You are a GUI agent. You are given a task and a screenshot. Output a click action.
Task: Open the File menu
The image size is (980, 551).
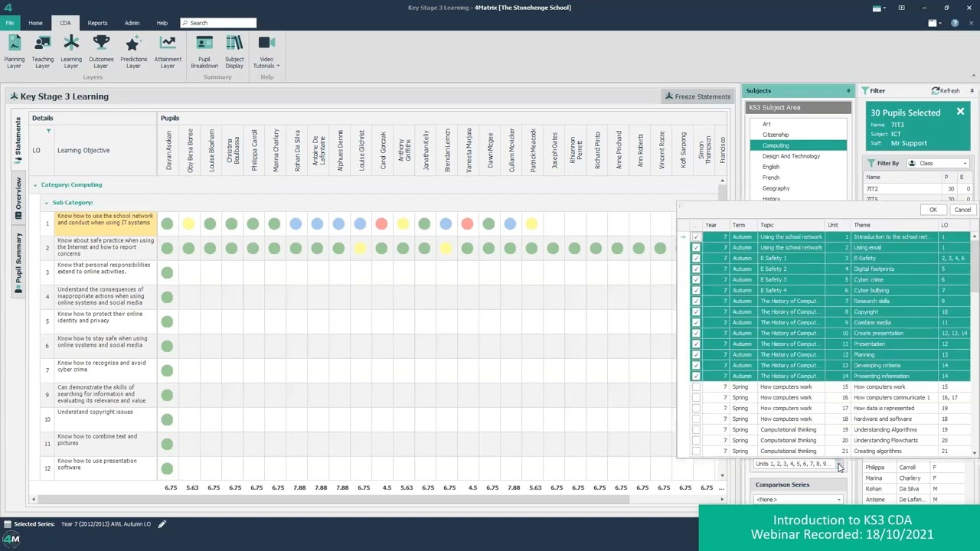click(x=10, y=23)
